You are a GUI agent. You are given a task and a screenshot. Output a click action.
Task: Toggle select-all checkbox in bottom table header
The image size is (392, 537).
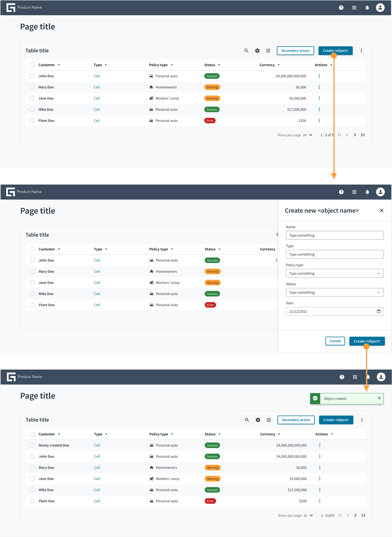point(32,434)
